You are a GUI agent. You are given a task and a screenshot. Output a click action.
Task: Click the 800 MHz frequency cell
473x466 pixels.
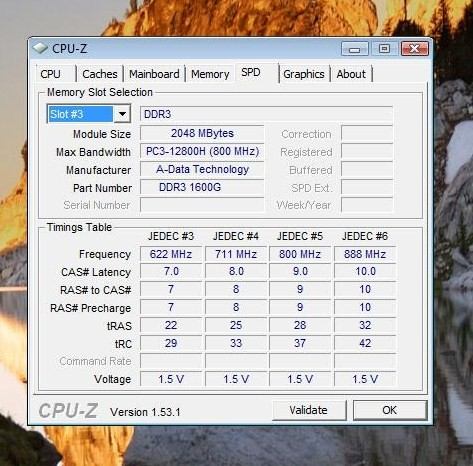[300, 254]
